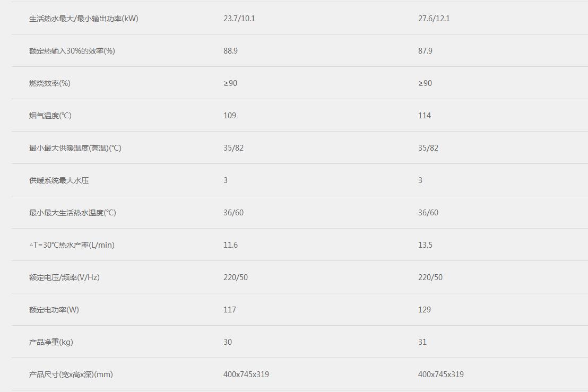Click the 烟气温度(℃) row label
Image resolution: width=588 pixels, height=392 pixels.
(50, 116)
